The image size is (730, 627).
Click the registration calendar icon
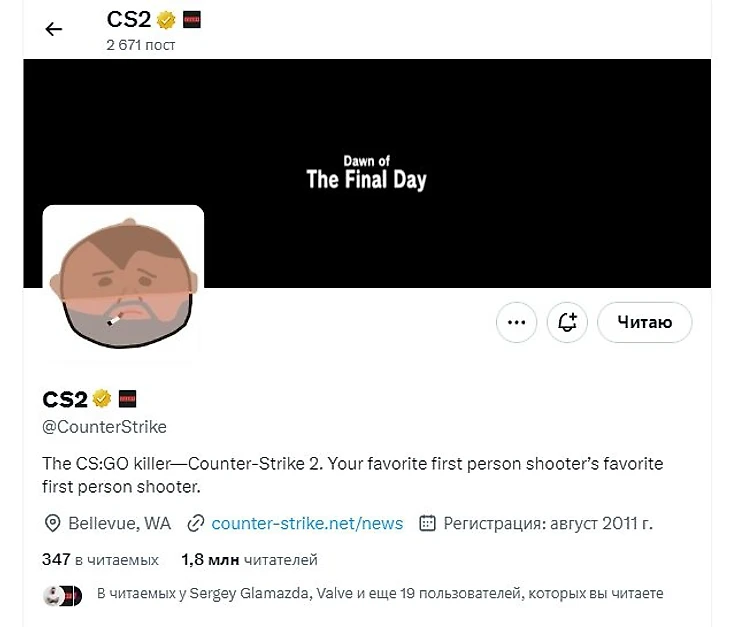(x=427, y=523)
